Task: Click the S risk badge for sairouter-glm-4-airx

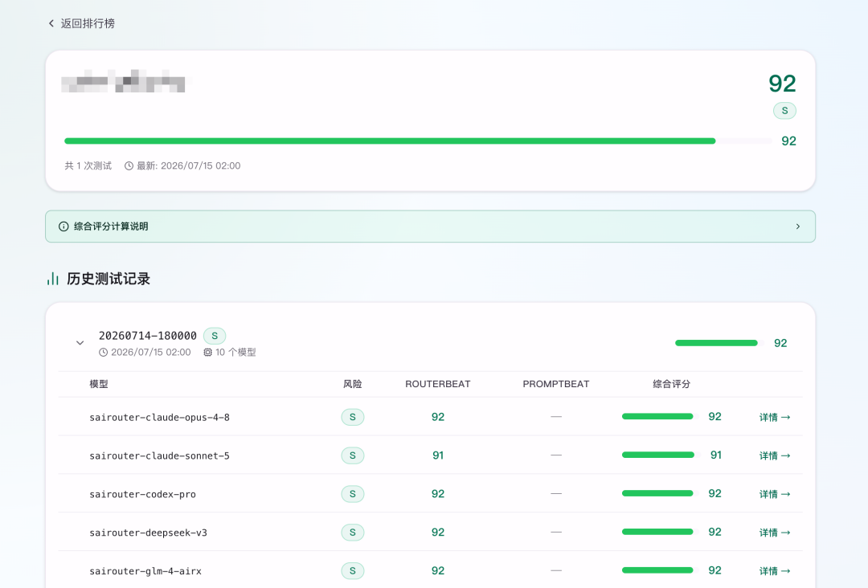Action: (x=353, y=571)
